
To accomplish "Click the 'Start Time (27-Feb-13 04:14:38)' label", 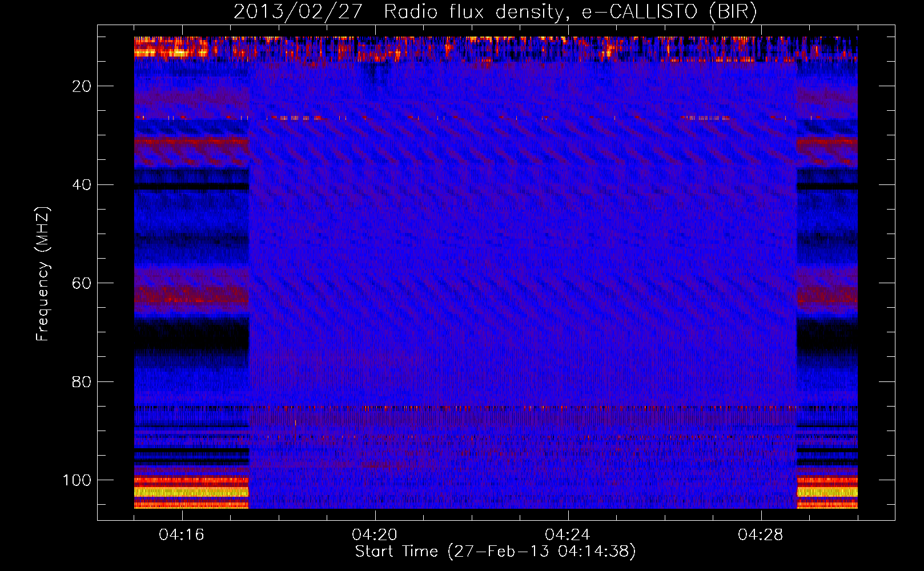I will coord(495,552).
